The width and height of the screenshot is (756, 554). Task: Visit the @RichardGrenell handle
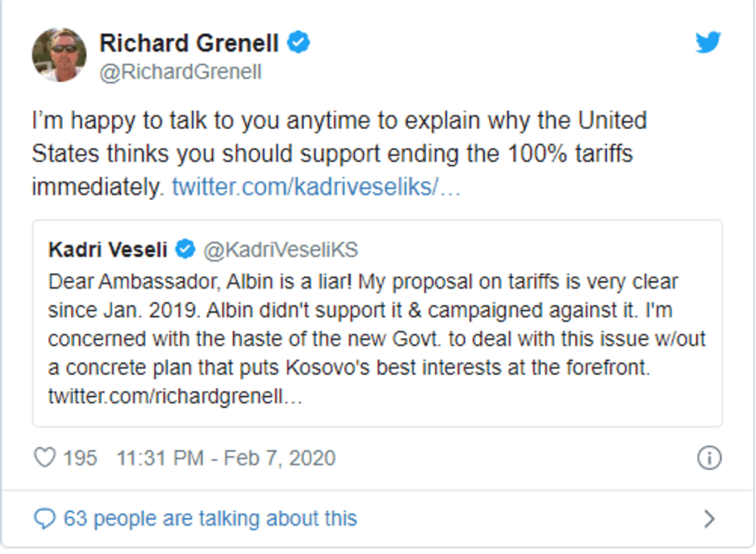click(181, 72)
